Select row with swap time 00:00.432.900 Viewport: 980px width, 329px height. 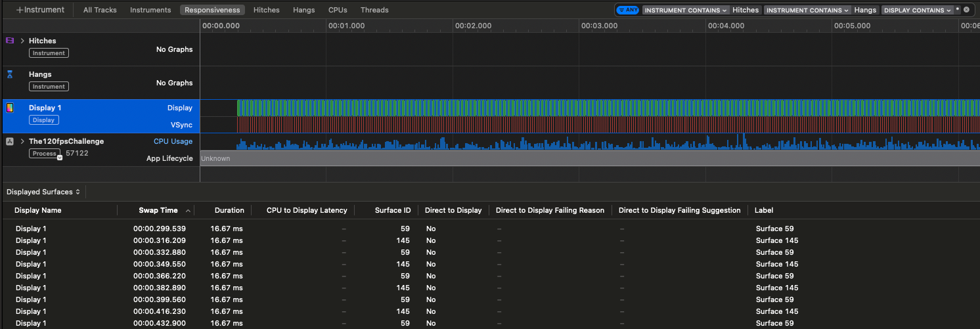pos(490,323)
